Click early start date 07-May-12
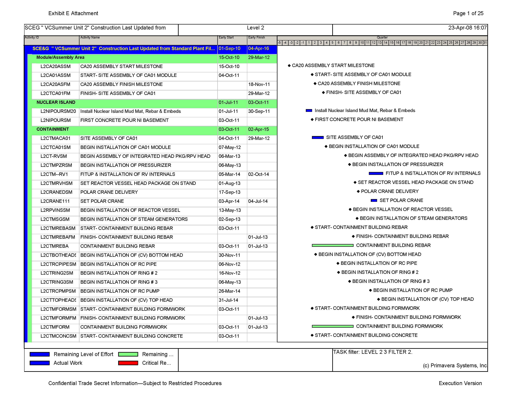 [230, 147]
